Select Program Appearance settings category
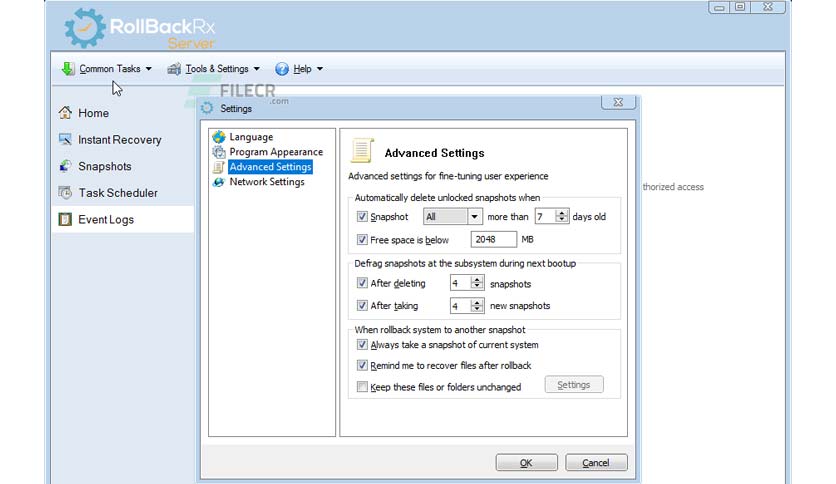The height and width of the screenshot is (484, 836). pyautogui.click(x=276, y=152)
